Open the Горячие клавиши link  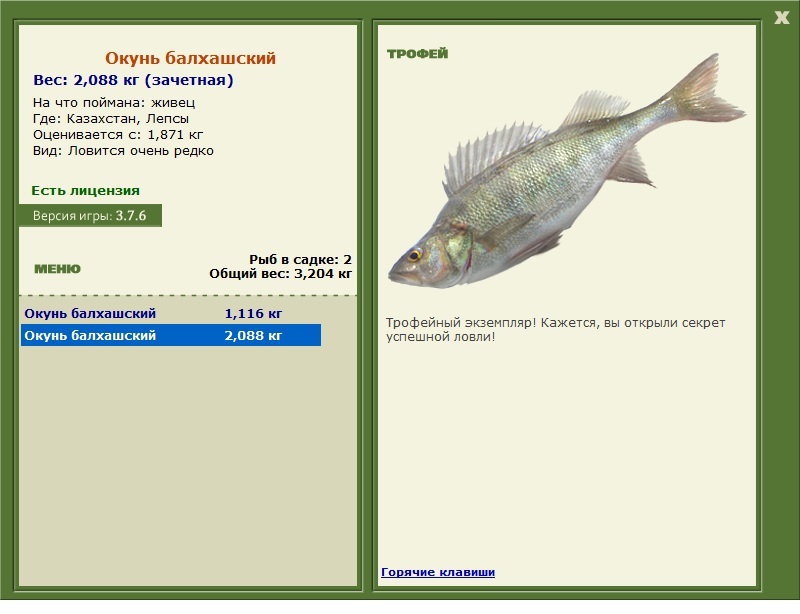point(438,572)
